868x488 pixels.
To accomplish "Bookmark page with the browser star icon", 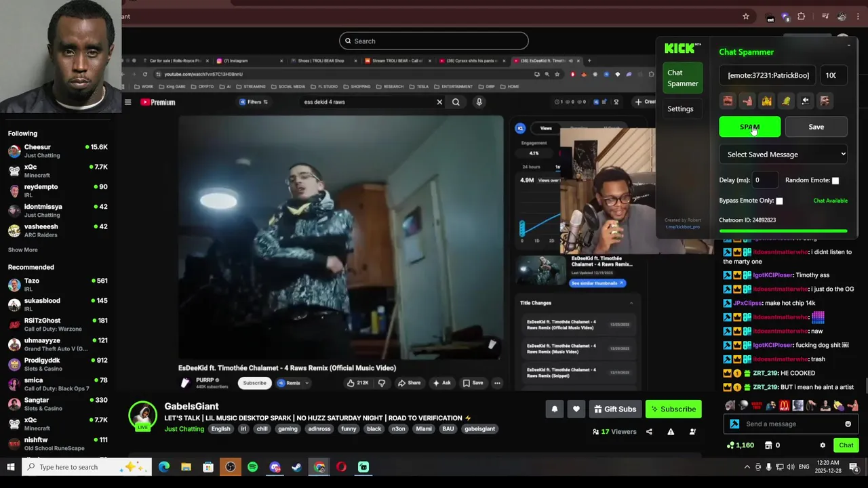I will 746,16.
